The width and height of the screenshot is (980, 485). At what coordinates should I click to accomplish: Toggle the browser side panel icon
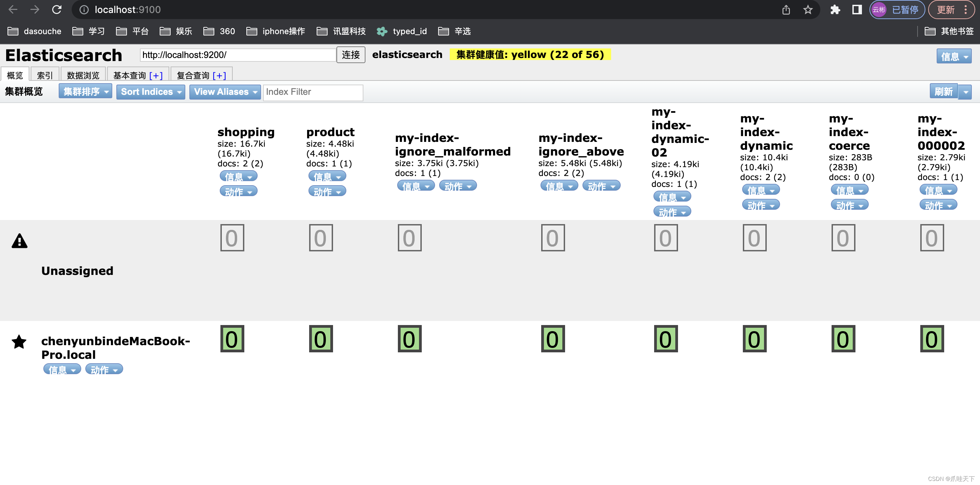click(x=857, y=10)
